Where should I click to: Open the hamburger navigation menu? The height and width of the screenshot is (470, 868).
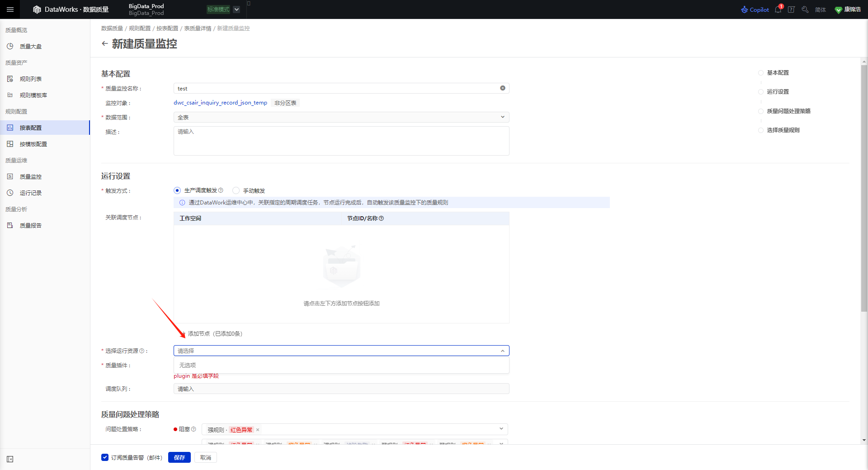click(10, 9)
